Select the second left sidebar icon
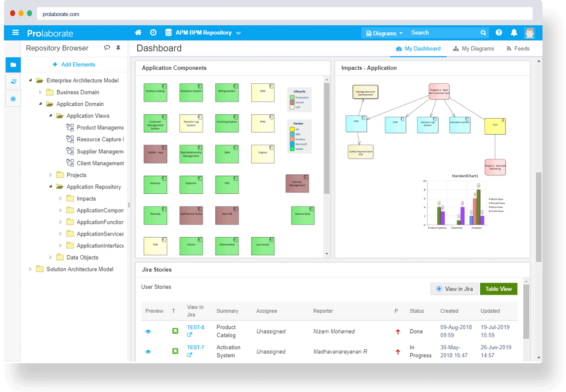Image resolution: width=566 pixels, height=392 pixels. point(13,81)
